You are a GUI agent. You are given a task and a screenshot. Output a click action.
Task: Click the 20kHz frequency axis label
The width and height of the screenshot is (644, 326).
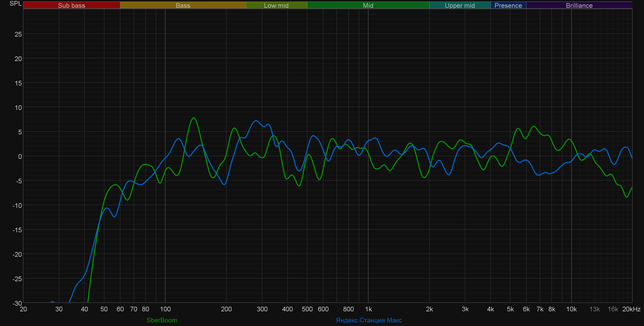pyautogui.click(x=631, y=309)
